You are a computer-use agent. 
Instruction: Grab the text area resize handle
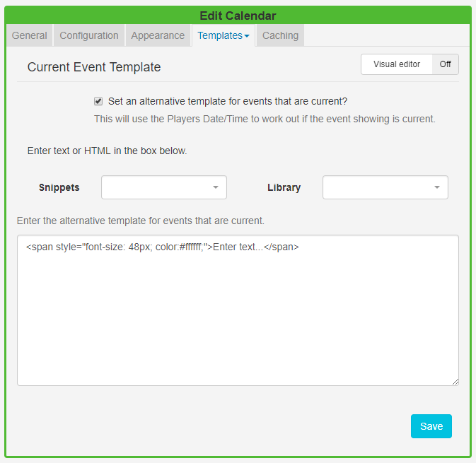click(455, 382)
